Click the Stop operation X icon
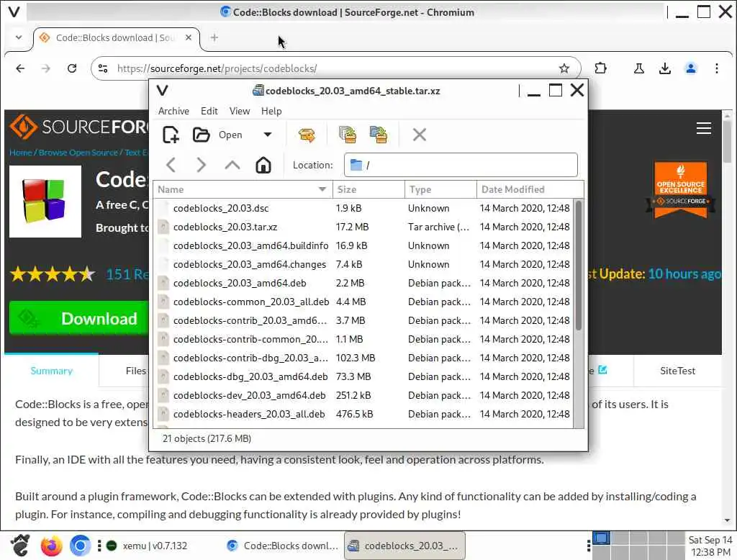737x560 pixels. click(420, 135)
